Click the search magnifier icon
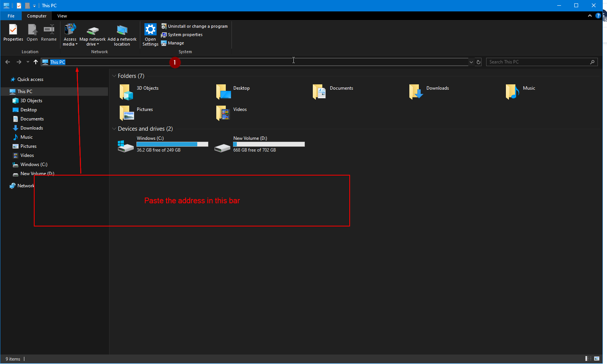This screenshot has height=364, width=607. click(x=592, y=62)
